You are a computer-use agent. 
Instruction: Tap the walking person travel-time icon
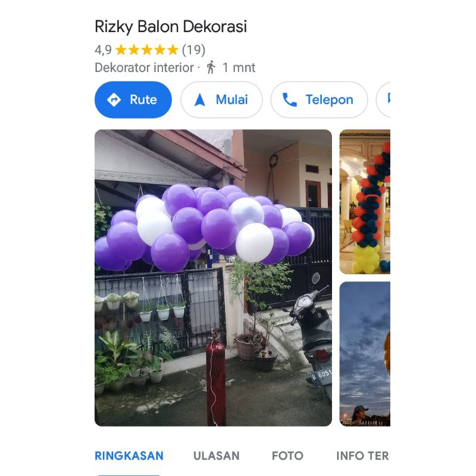[211, 67]
